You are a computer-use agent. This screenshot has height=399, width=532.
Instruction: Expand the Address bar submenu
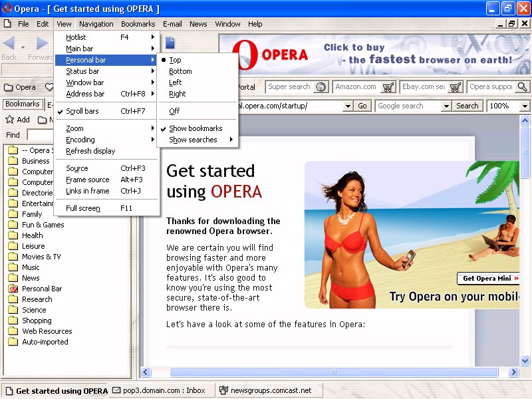(106, 94)
